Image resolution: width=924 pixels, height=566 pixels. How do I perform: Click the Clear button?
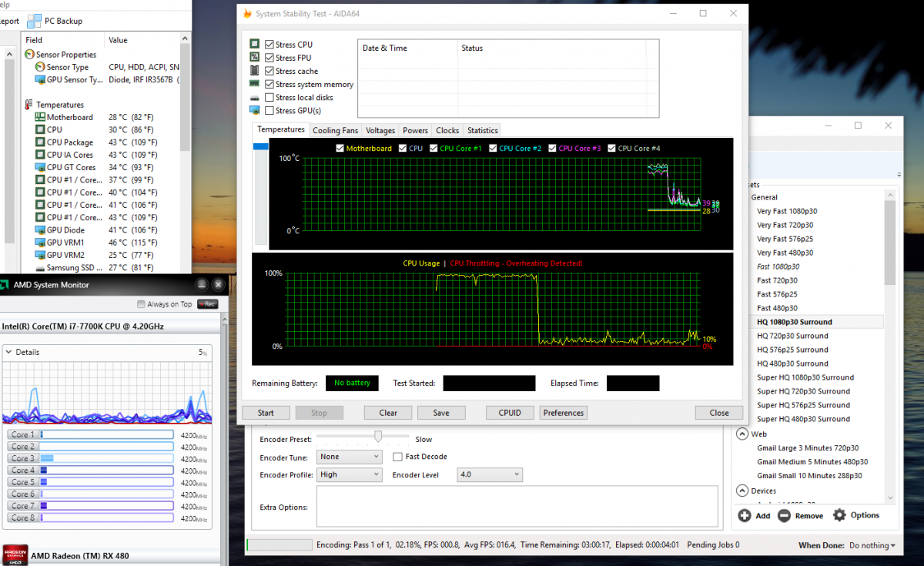pyautogui.click(x=388, y=413)
